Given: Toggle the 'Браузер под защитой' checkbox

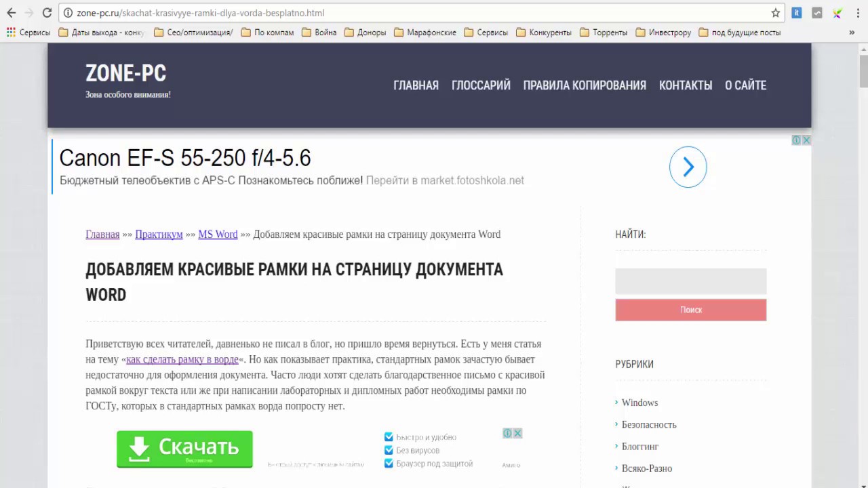Looking at the screenshot, I should (389, 464).
